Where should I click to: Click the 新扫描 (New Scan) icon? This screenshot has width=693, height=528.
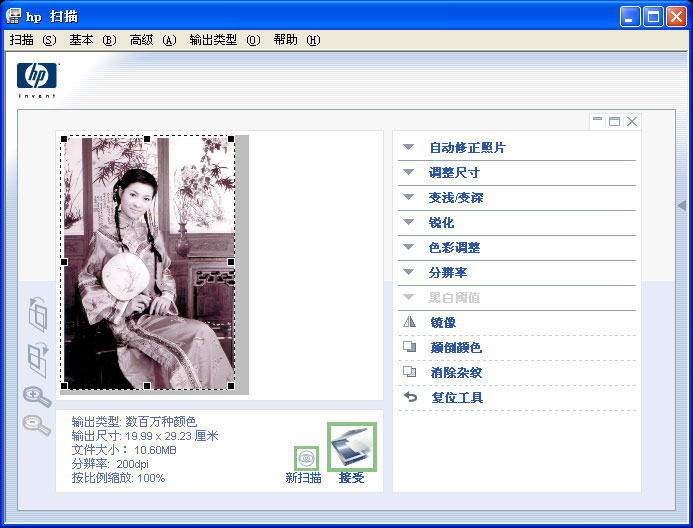[x=306, y=458]
